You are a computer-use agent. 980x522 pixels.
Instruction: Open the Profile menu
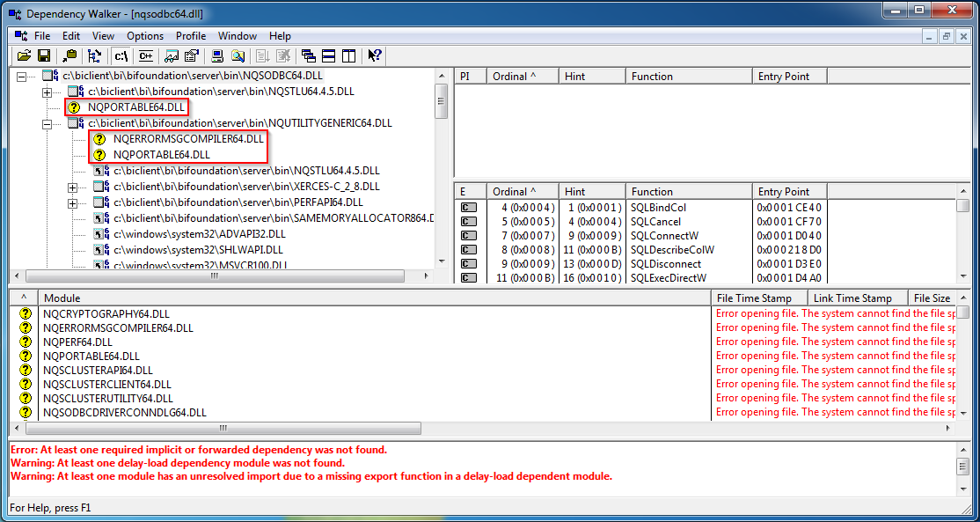point(191,35)
